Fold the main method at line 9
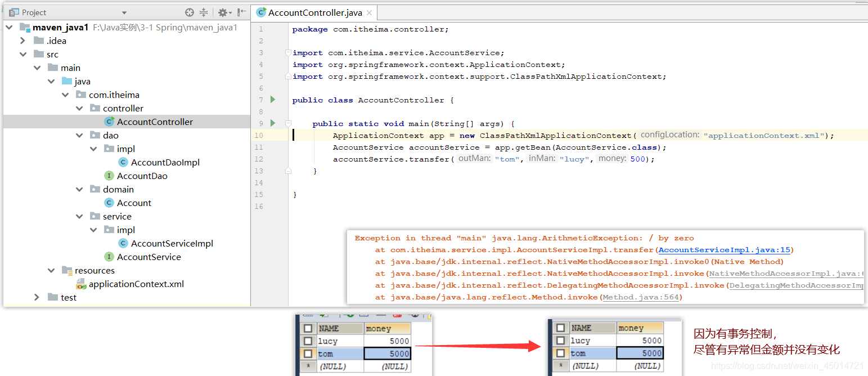 point(288,123)
